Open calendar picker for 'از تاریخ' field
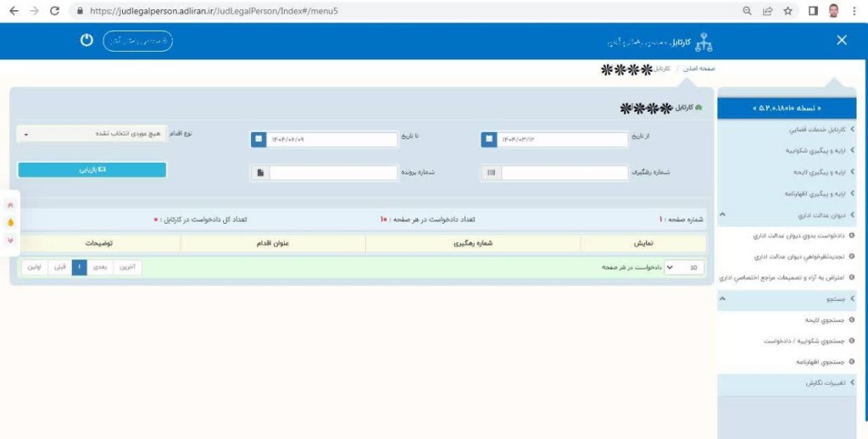The image size is (868, 439). click(x=488, y=139)
